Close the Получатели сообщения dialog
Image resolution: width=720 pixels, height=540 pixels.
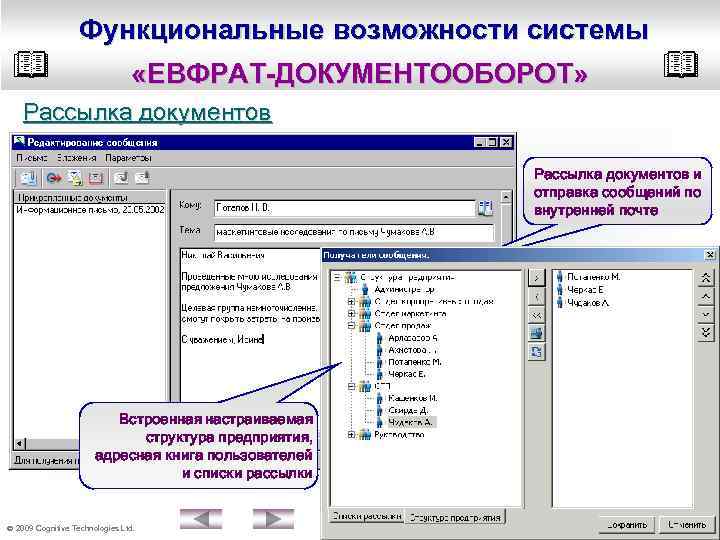(x=709, y=254)
